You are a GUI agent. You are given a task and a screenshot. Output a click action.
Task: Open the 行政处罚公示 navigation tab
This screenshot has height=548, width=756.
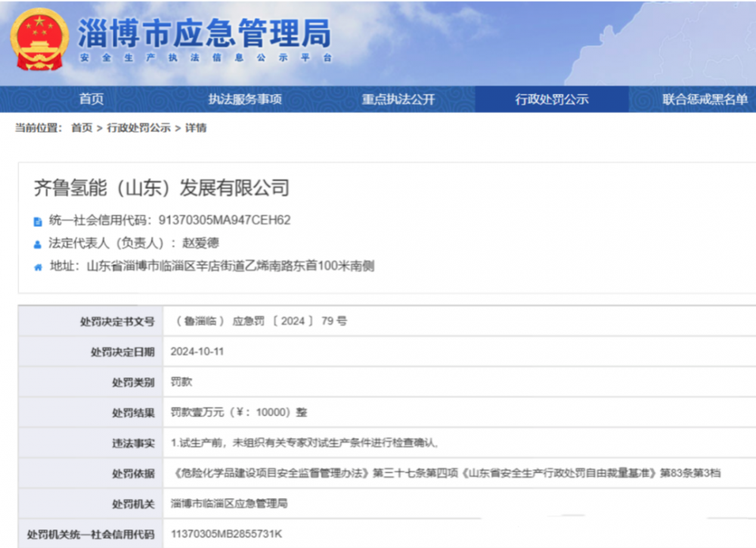point(552,99)
